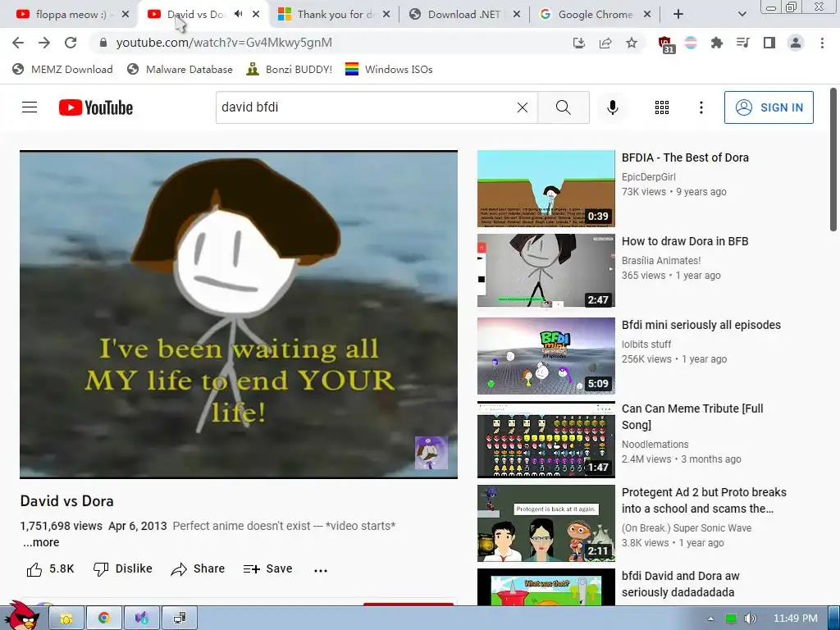The image size is (840, 630).
Task: Open the red shield extension with 31 badge
Action: pyautogui.click(x=665, y=44)
